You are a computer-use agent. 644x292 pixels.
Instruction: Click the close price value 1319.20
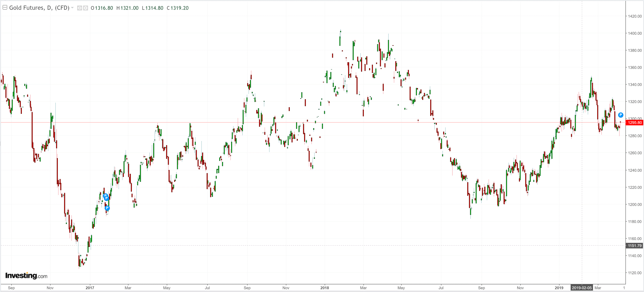pos(179,8)
